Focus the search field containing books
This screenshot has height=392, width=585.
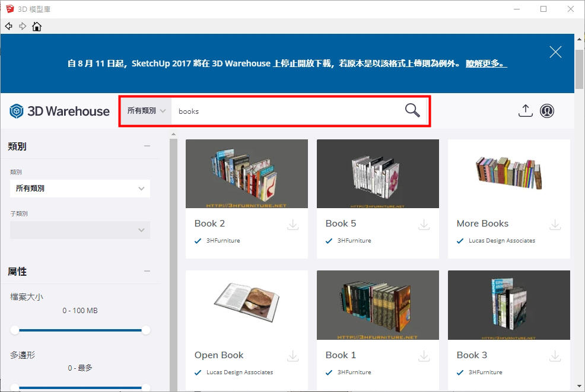(286, 111)
